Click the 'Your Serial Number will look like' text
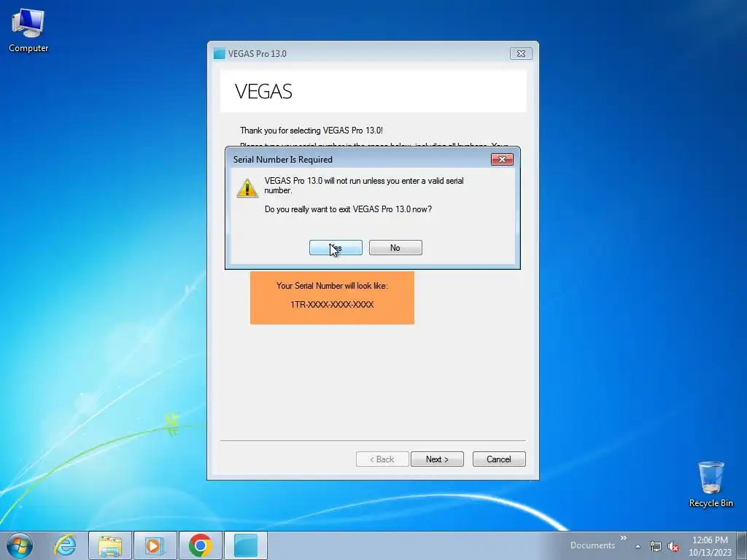Image resolution: width=747 pixels, height=560 pixels. [332, 286]
